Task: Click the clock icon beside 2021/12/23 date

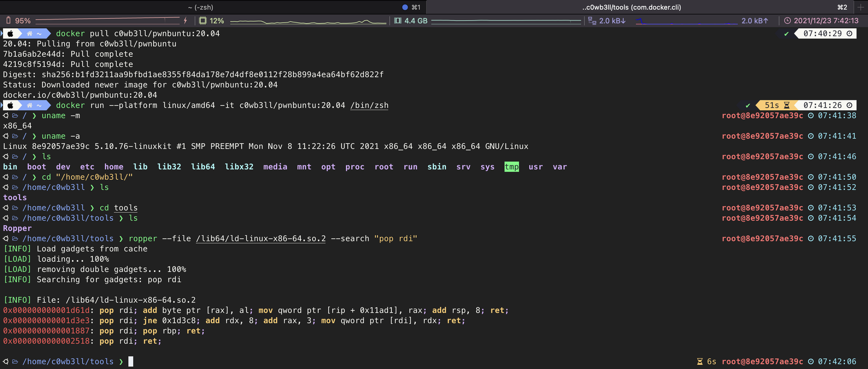Action: (787, 20)
